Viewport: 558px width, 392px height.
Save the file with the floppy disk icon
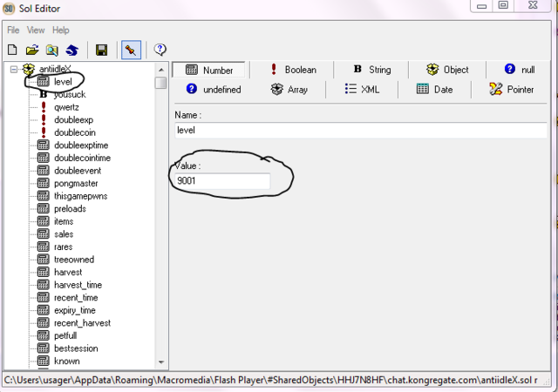(101, 50)
